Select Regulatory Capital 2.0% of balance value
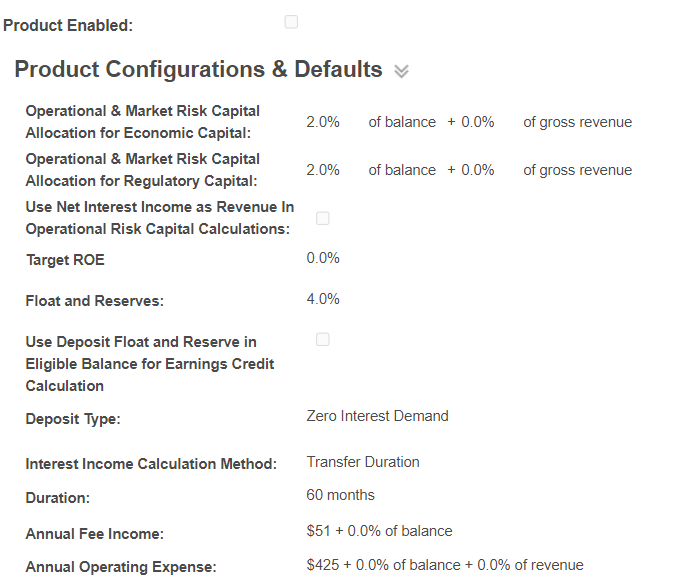Screen dimensions: 673x585 [323, 170]
